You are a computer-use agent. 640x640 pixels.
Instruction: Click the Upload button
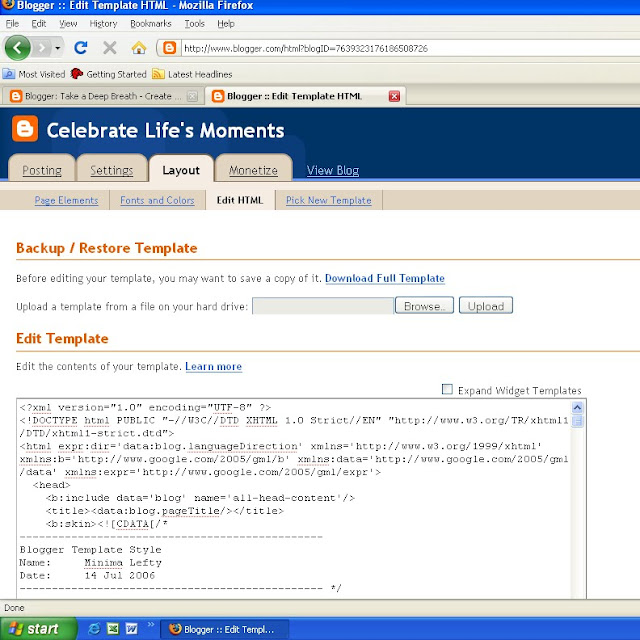coord(486,305)
